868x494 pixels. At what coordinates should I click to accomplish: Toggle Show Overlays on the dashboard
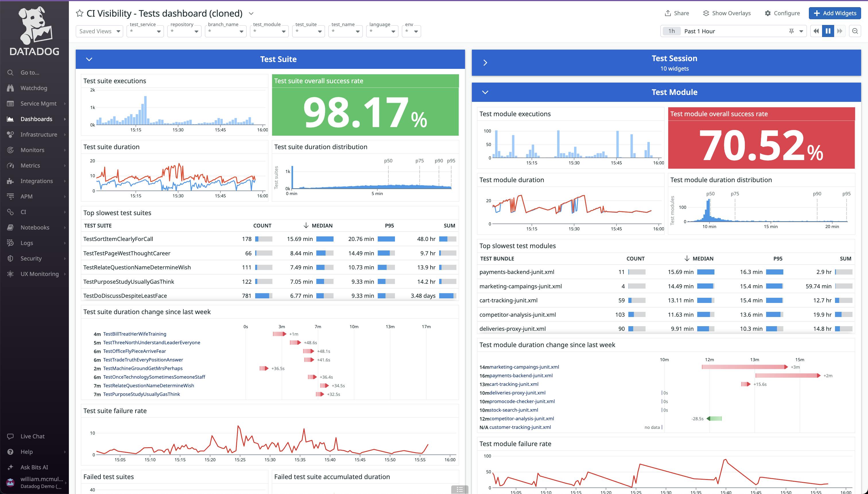point(726,13)
